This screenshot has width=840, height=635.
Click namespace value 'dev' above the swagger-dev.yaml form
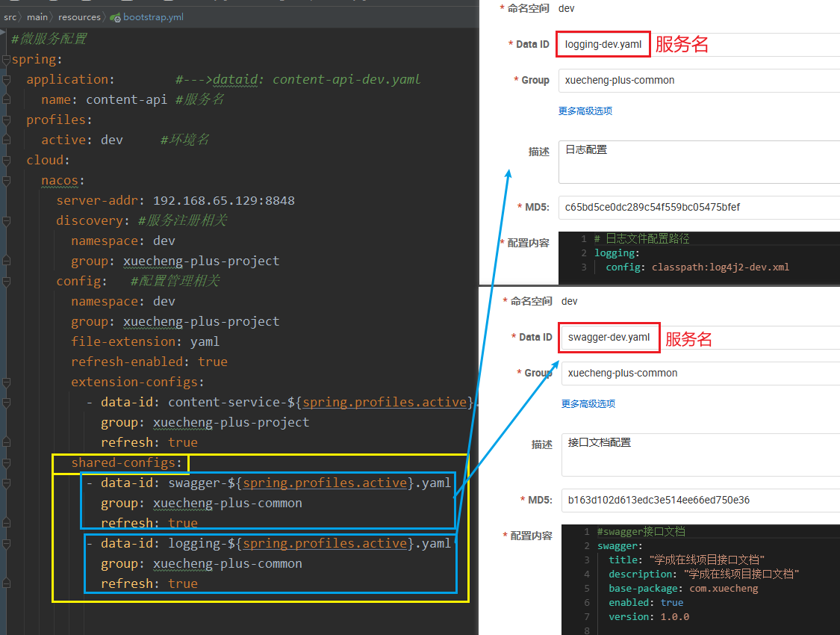pyautogui.click(x=570, y=301)
